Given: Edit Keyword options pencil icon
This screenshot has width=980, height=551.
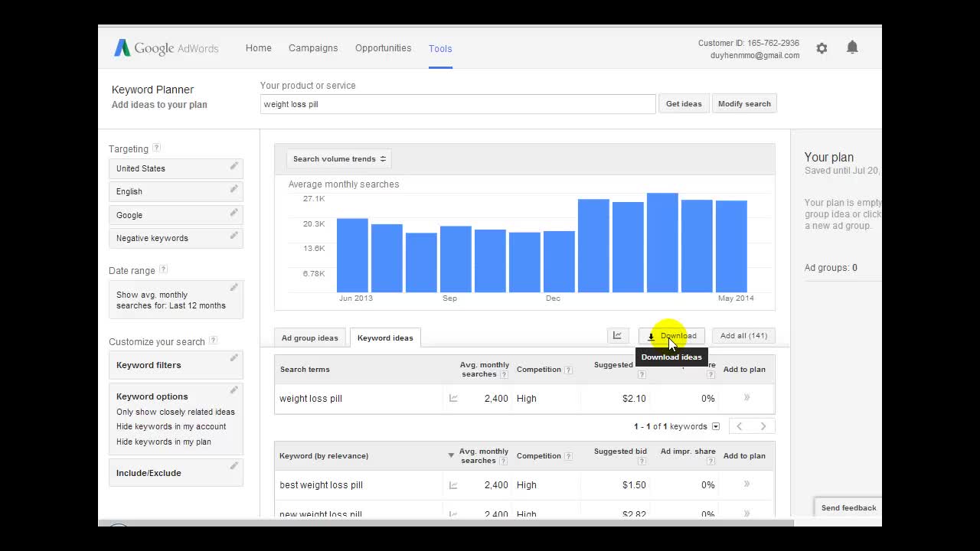Looking at the screenshot, I should click(x=234, y=390).
